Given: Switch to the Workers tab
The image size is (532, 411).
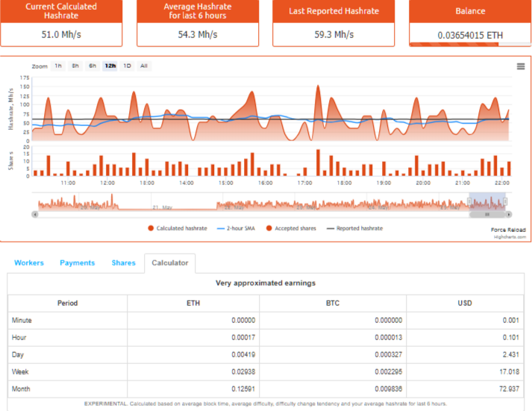Looking at the screenshot, I should click(29, 263).
